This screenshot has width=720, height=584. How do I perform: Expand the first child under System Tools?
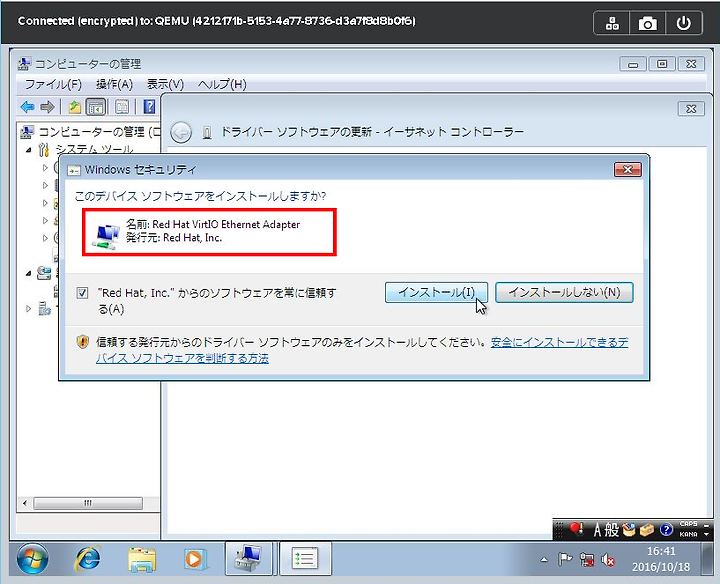coord(45,168)
